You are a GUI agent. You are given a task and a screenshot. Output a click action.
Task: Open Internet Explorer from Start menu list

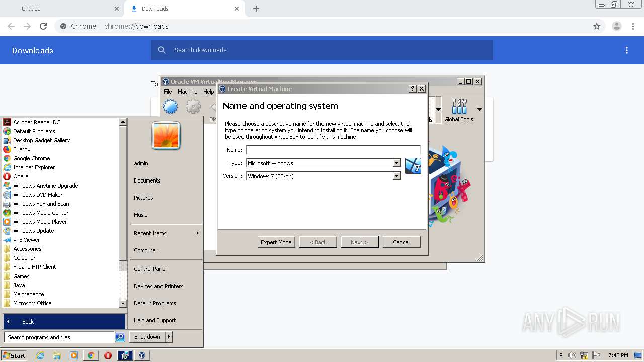pos(34,167)
